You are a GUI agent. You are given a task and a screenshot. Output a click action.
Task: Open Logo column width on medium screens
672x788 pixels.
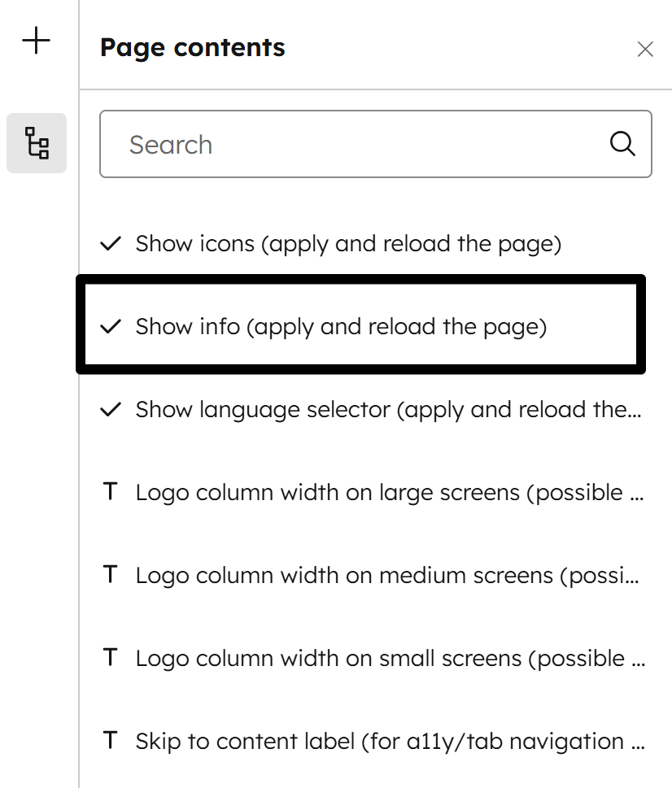pos(372,576)
